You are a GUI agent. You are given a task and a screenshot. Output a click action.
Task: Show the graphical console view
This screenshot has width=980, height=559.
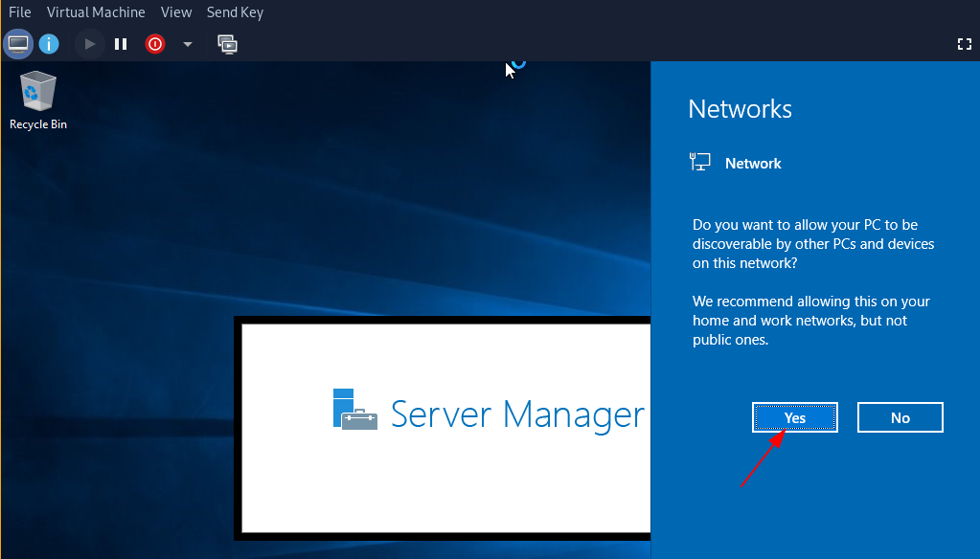18,44
